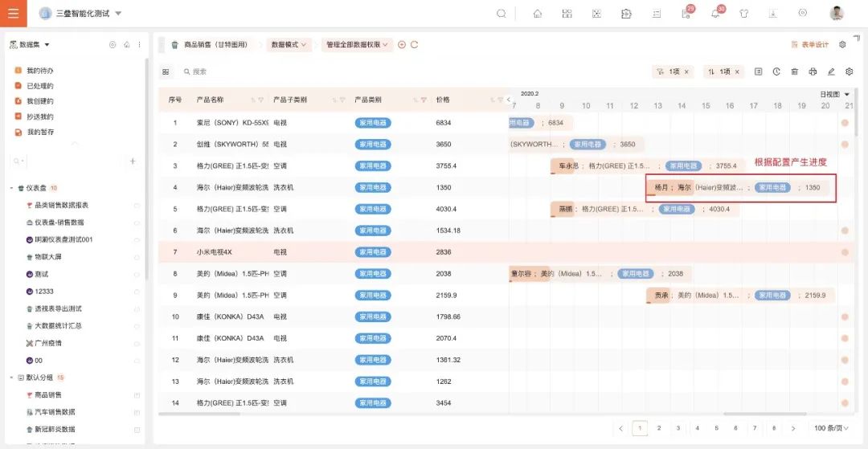Viewport: 868px width, 449px height.
Task: Open the task checklist icon in header
Action: [x=657, y=14]
